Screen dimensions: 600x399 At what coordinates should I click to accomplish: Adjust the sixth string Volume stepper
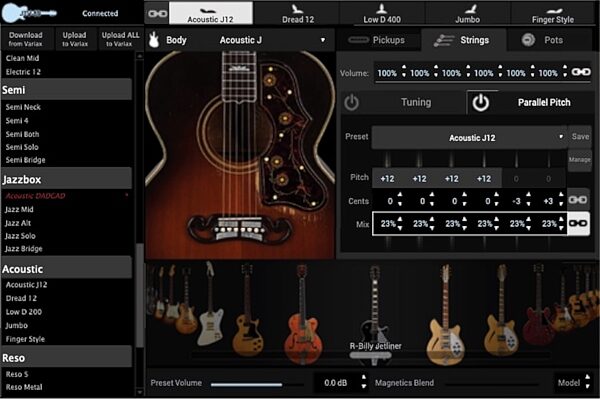click(565, 72)
